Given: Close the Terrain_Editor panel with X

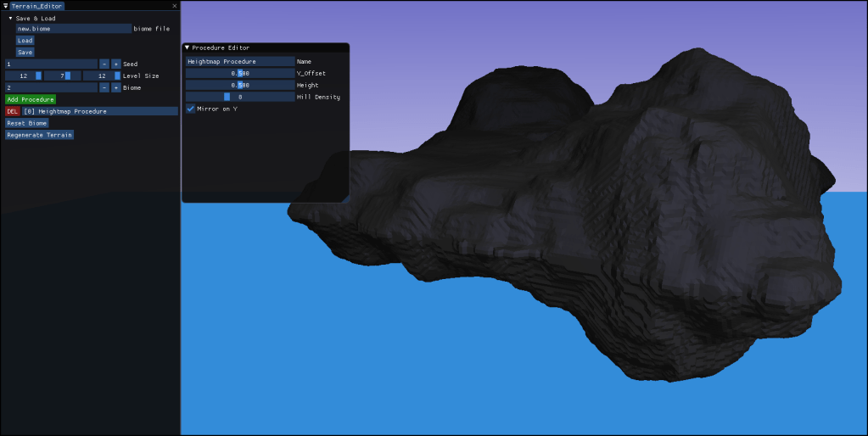Looking at the screenshot, I should 175,6.
